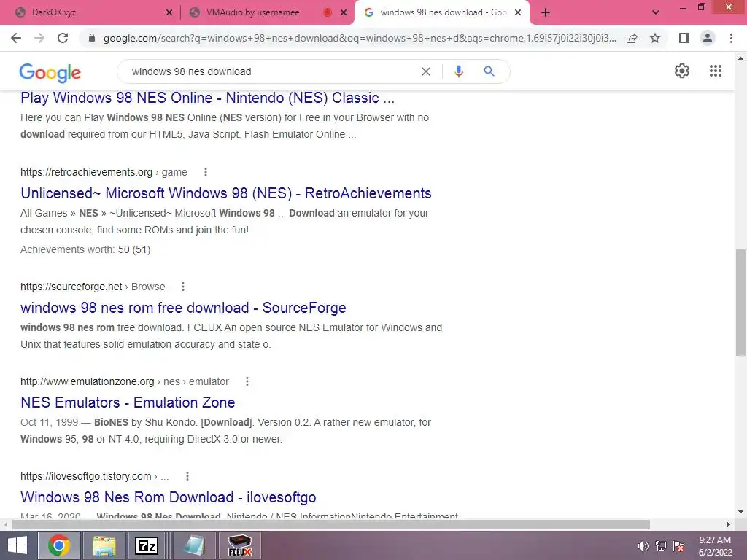Click the horizontal scrollbar thumb
Viewport: 747px width, 560px height.
coord(331,524)
